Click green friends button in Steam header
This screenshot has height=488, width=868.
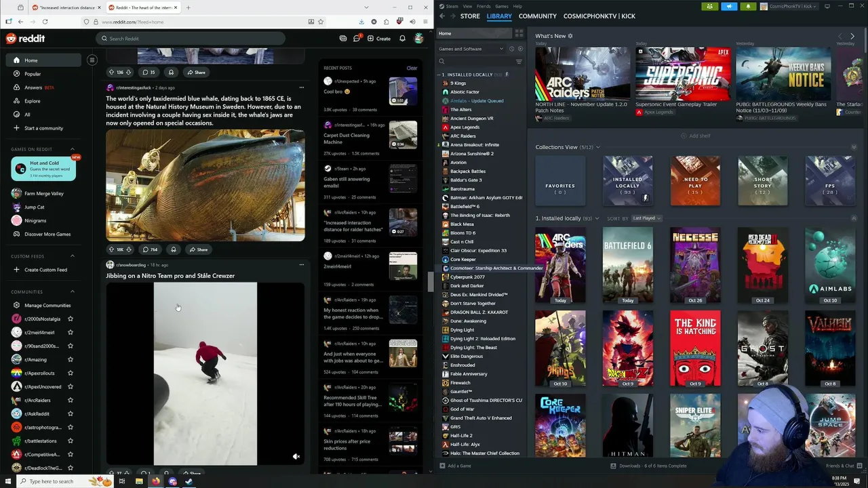(710, 6)
